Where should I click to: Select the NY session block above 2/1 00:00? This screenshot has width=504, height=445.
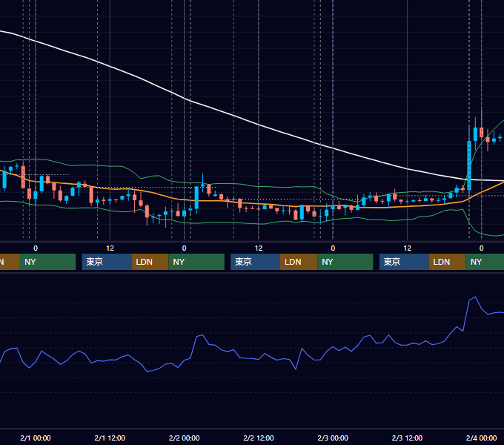coord(47,262)
